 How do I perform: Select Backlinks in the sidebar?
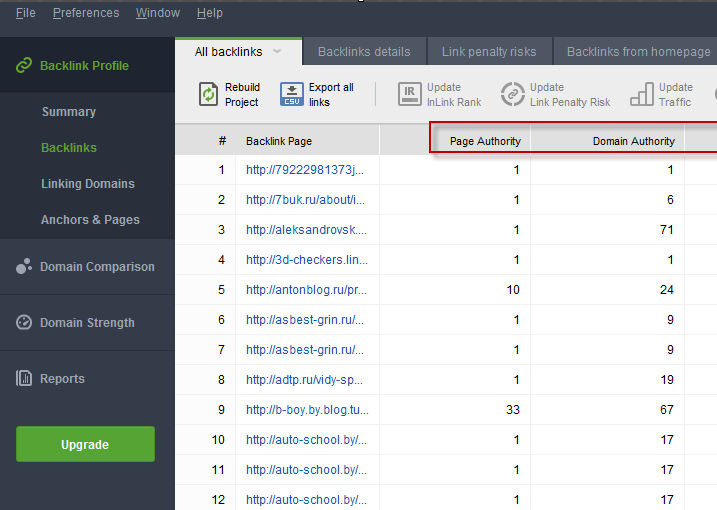click(x=69, y=147)
